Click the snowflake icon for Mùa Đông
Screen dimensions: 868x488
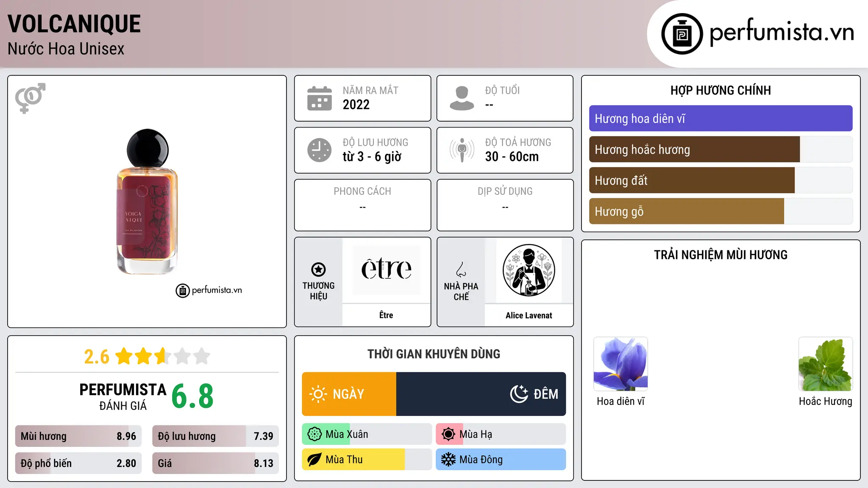[448, 460]
